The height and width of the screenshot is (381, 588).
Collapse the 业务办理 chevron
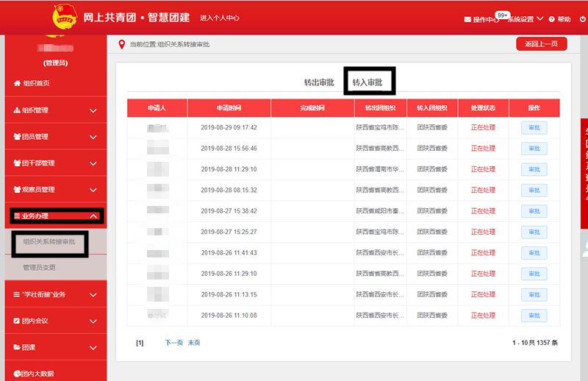[x=93, y=216]
